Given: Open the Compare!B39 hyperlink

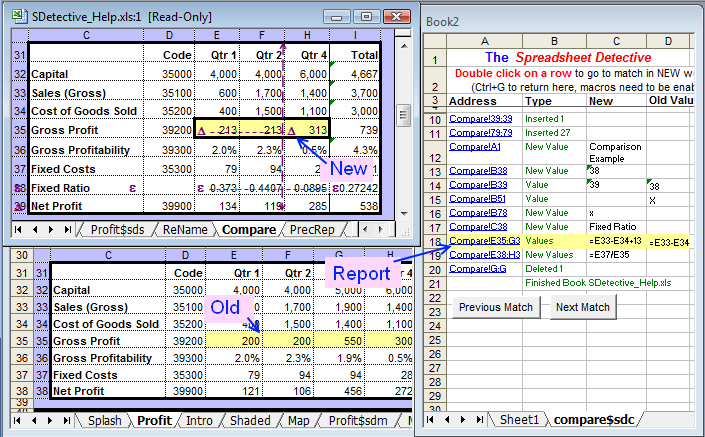Looking at the screenshot, I should (x=478, y=185).
